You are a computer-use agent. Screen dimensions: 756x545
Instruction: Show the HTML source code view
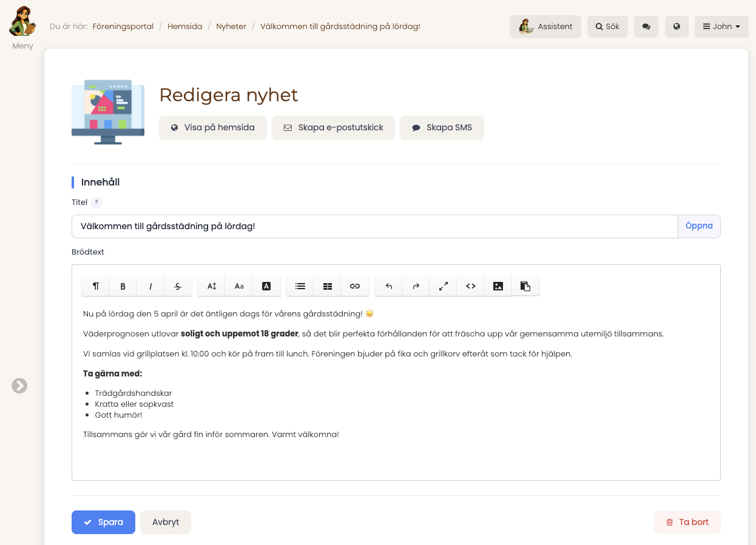tap(471, 286)
